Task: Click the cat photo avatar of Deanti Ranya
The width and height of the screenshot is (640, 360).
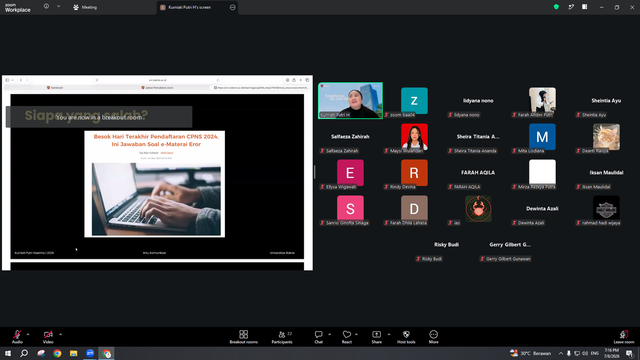Action: 606,137
